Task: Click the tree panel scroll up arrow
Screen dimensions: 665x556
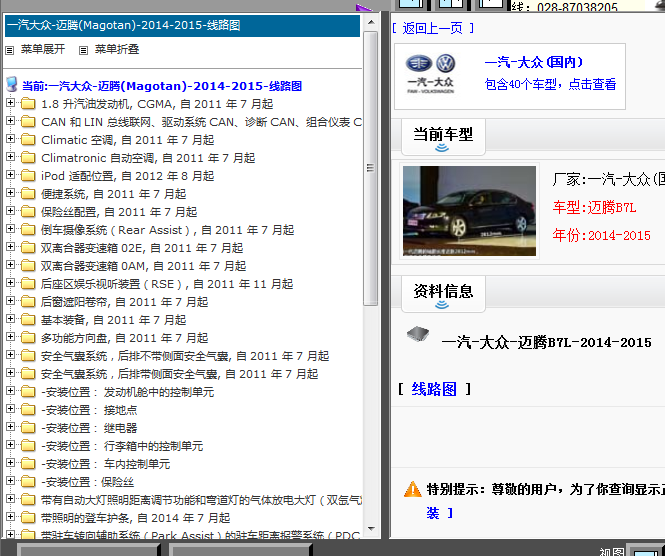Action: click(x=371, y=22)
